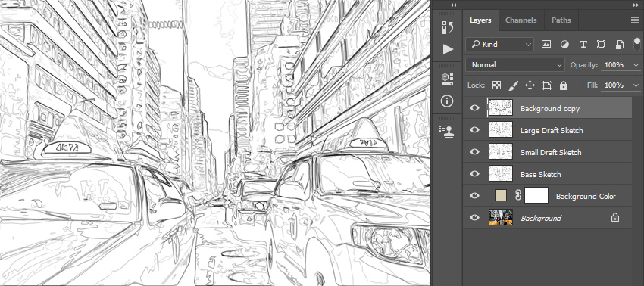Lock transparent pixels

tap(496, 85)
